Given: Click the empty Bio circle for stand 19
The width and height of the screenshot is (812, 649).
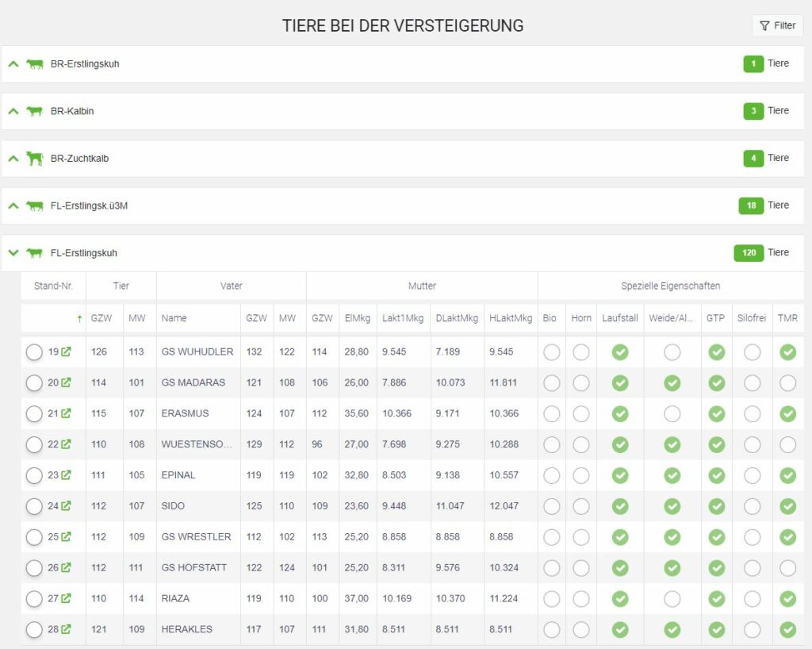Looking at the screenshot, I should pos(552,352).
